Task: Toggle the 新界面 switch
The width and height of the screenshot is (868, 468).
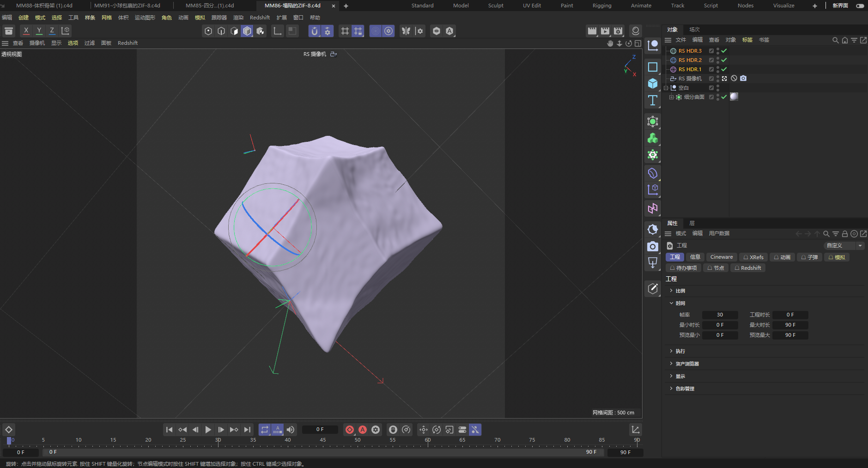Action: pyautogui.click(x=860, y=6)
